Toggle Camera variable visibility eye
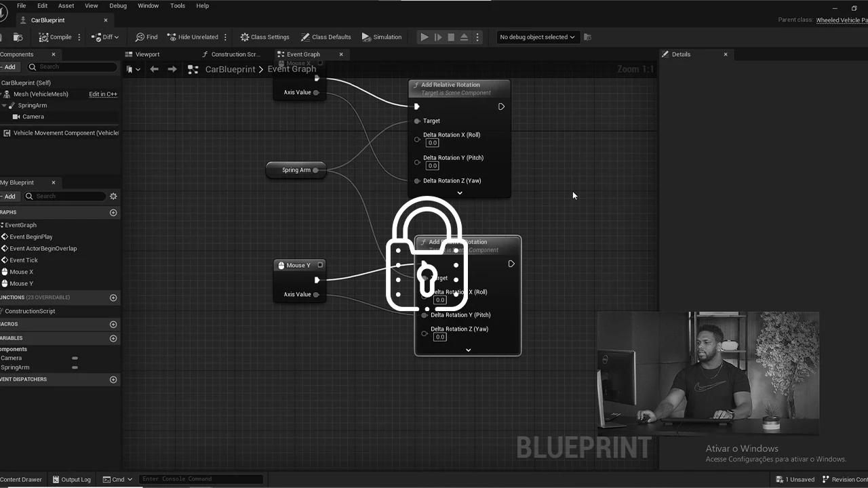The height and width of the screenshot is (488, 868). pyautogui.click(x=75, y=358)
